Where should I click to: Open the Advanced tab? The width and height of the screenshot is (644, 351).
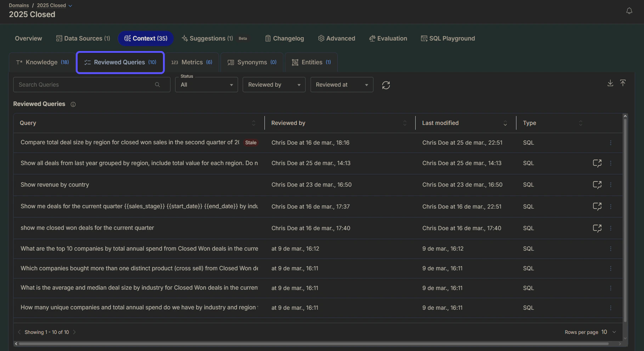pyautogui.click(x=337, y=38)
